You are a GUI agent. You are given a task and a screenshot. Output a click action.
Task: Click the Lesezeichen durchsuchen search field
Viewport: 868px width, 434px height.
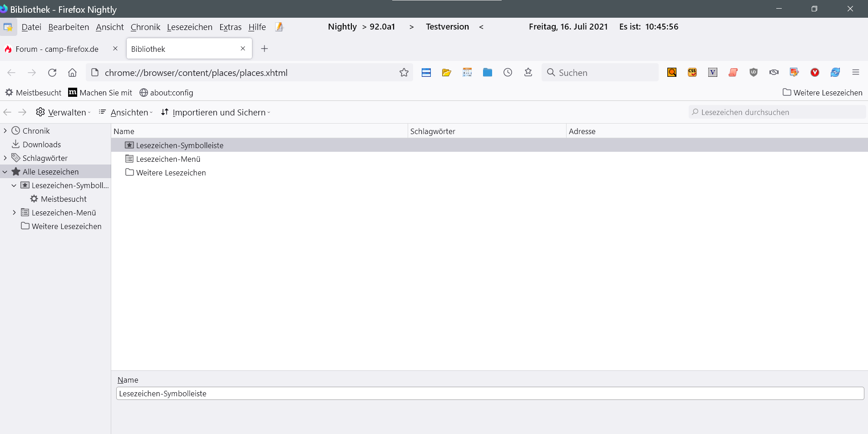[776, 112]
